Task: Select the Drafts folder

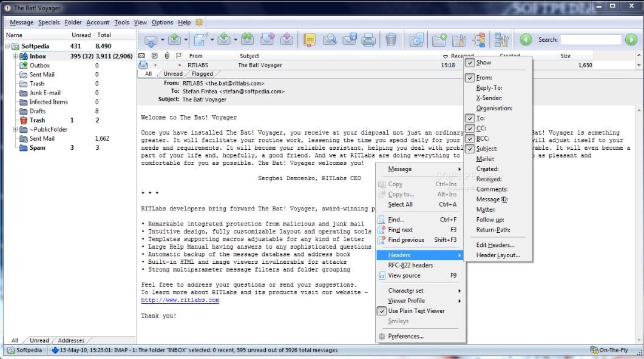Action: (38, 111)
